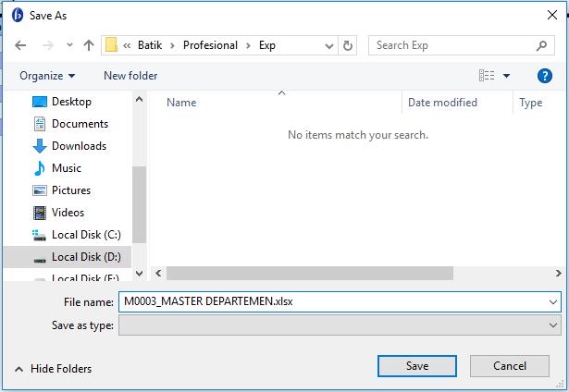The image size is (569, 392).
Task: Open Local Disk (C:) in sidebar
Action: pyautogui.click(x=85, y=235)
